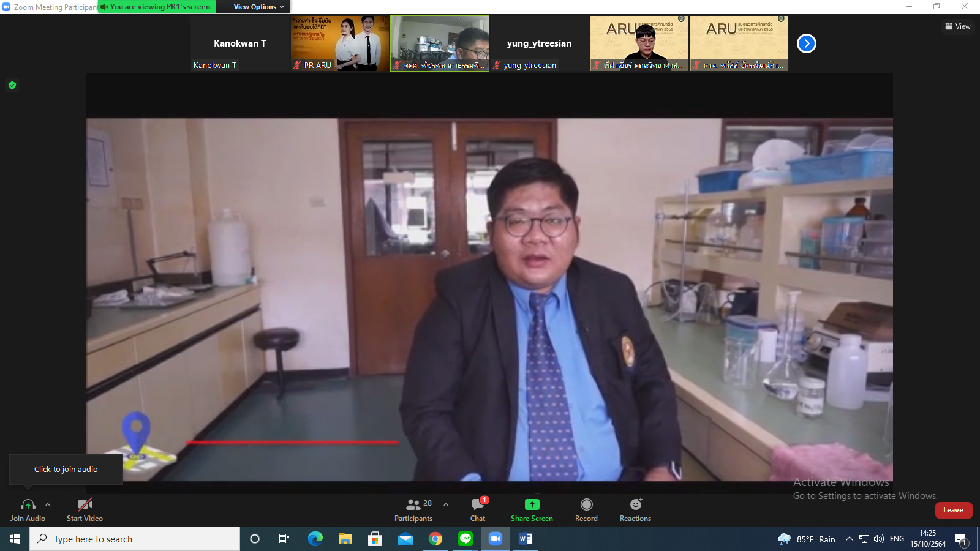Open Cortana circle icon in taskbar
The width and height of the screenshot is (980, 551).
tap(255, 539)
